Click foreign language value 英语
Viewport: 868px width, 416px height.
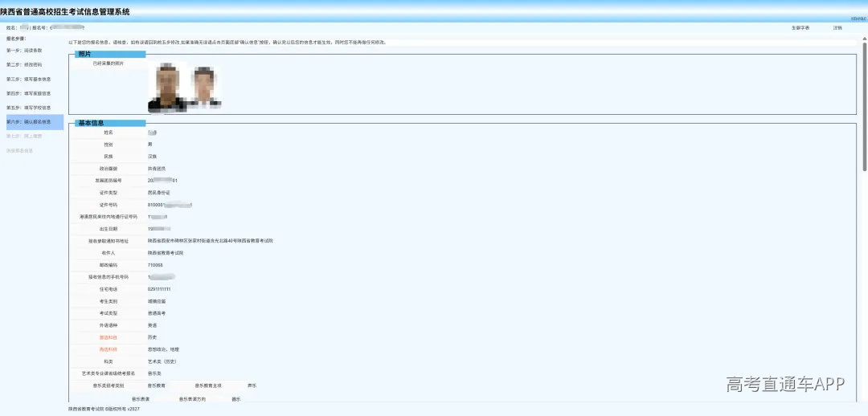pyautogui.click(x=152, y=325)
